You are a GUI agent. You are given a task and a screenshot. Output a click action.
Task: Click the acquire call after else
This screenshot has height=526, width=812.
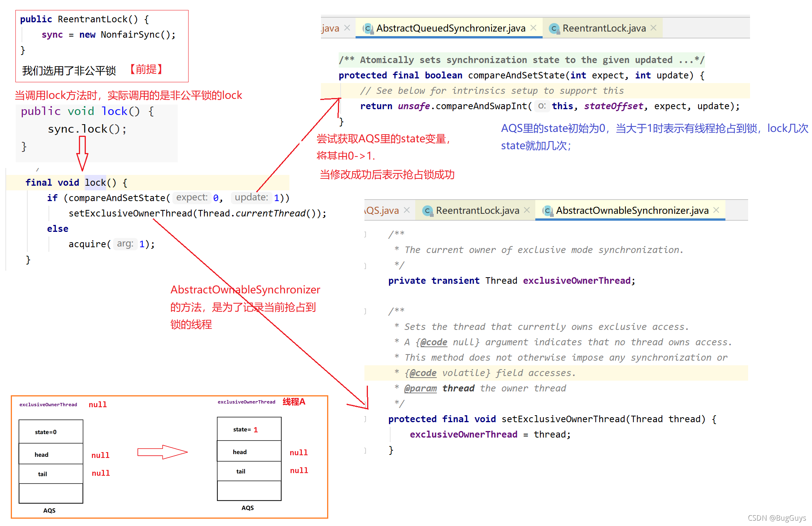point(87,244)
